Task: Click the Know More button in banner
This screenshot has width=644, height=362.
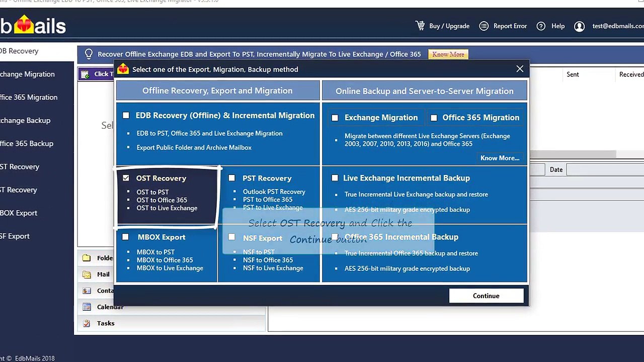Action: 448,54
